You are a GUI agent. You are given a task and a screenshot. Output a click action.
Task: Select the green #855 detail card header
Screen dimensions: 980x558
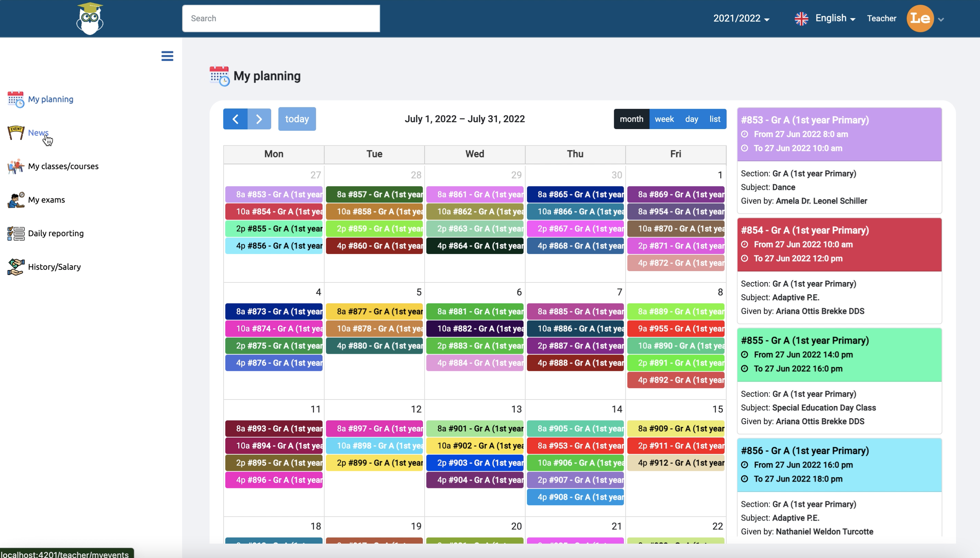click(x=839, y=354)
